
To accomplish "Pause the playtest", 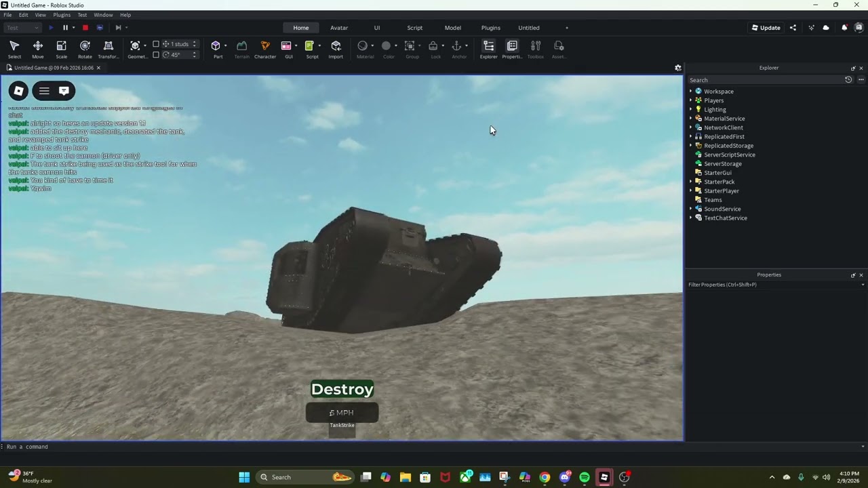I will coord(65,28).
